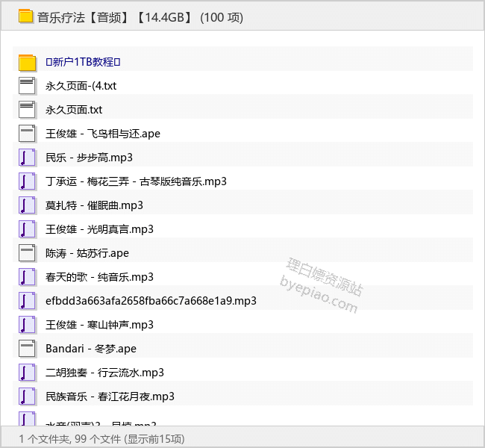Image resolution: width=485 pixels, height=448 pixels.
Task: Open the 新户1TB教程 folder icon
Action: click(x=27, y=62)
